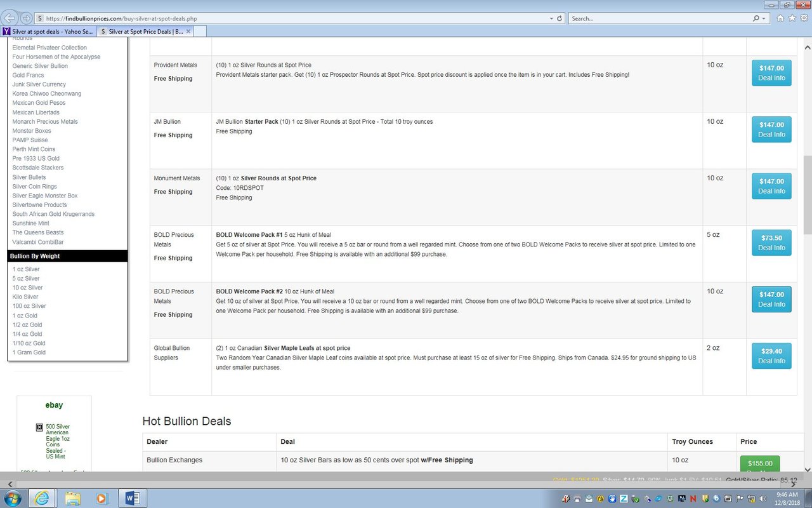Click the search magnifier in the search box
The height and width of the screenshot is (508, 812).
coord(756,18)
